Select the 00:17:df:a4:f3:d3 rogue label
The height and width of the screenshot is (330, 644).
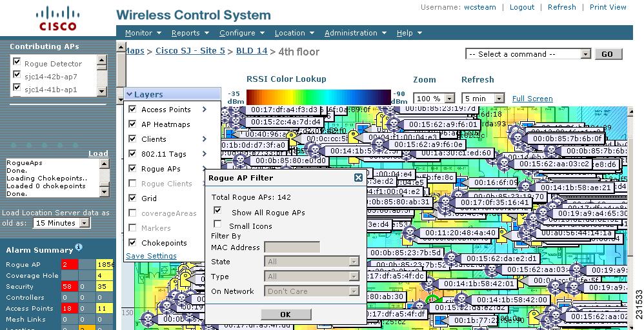[284, 110]
